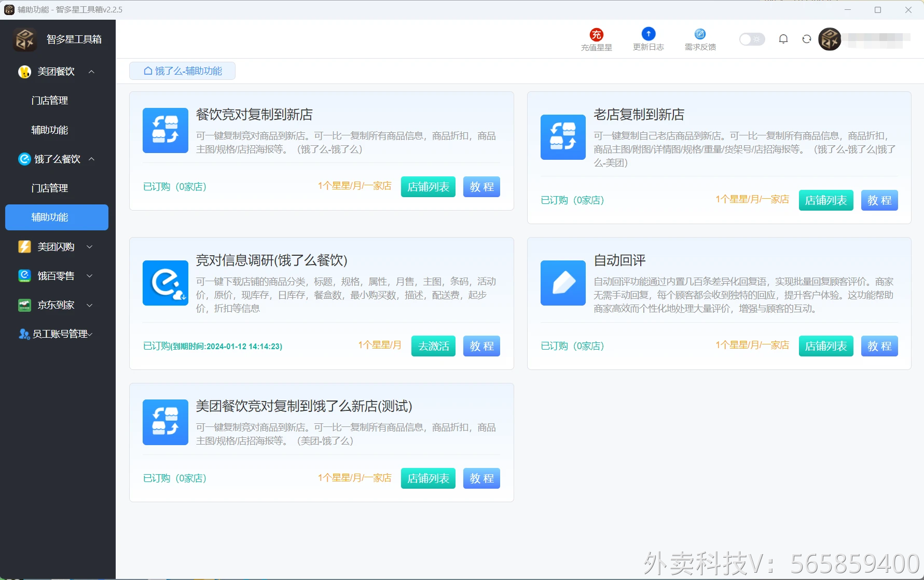Viewport: 924px width, 580px height.
Task: Click 已订购 (0家店) in 餐饮竞对复制到新店 card
Action: (175, 187)
